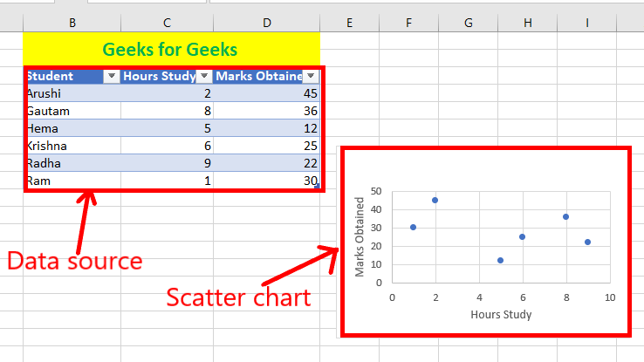The image size is (644, 362).
Task: Click the Marks Obtained vertical axis title
Action: tap(360, 236)
